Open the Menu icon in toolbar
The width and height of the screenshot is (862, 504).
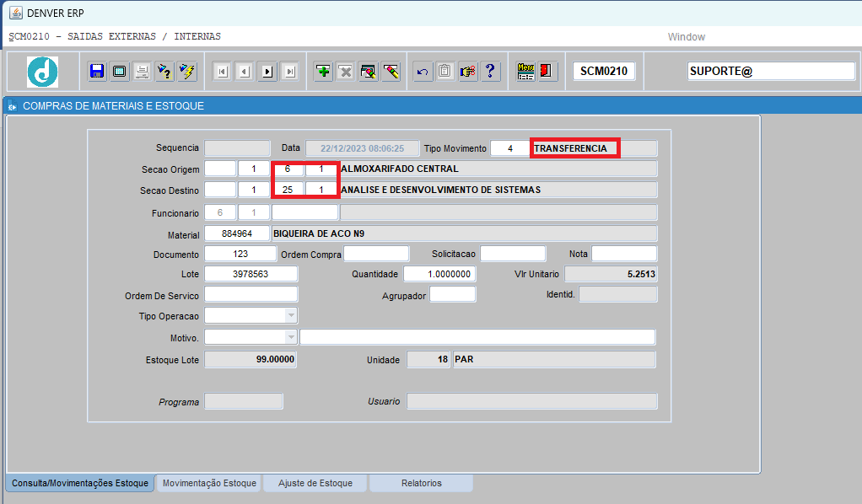click(x=525, y=72)
